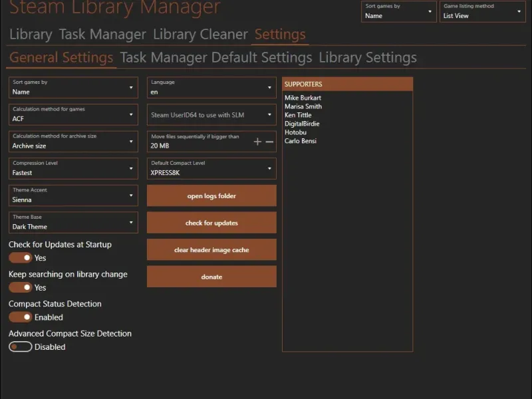Click the SUPPORTERS list header
The width and height of the screenshot is (532, 399).
(x=347, y=84)
